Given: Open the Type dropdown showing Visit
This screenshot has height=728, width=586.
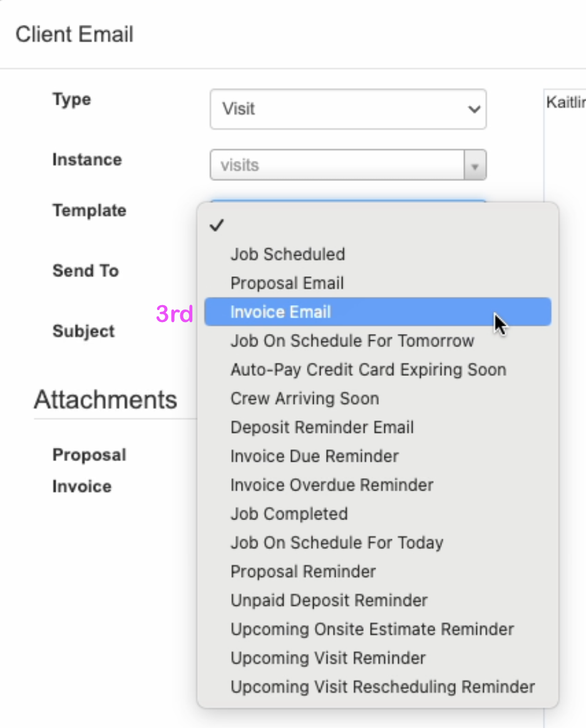Looking at the screenshot, I should click(x=347, y=109).
